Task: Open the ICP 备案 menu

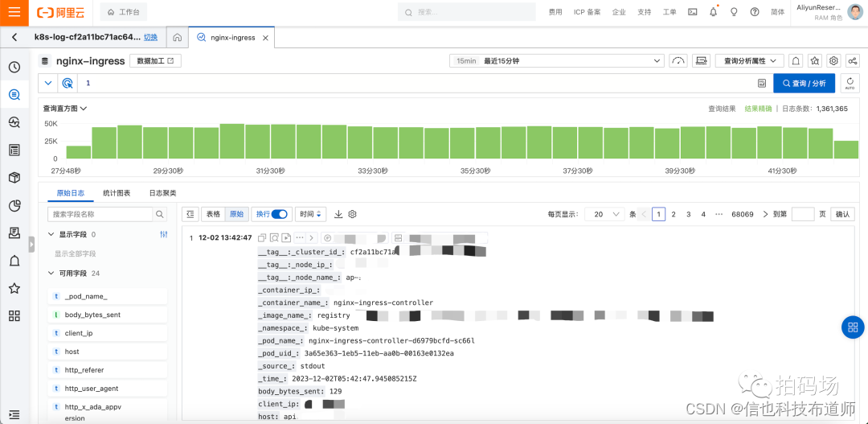Action: coord(587,12)
